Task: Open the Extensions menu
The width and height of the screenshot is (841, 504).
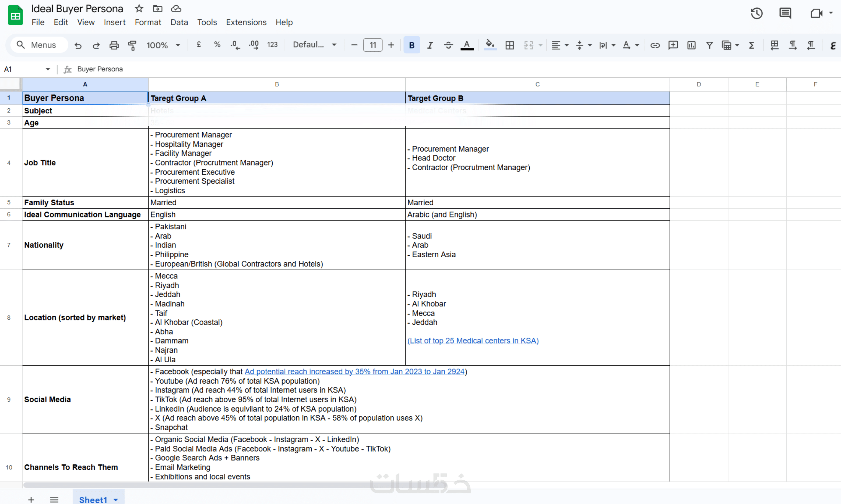Action: point(246,22)
